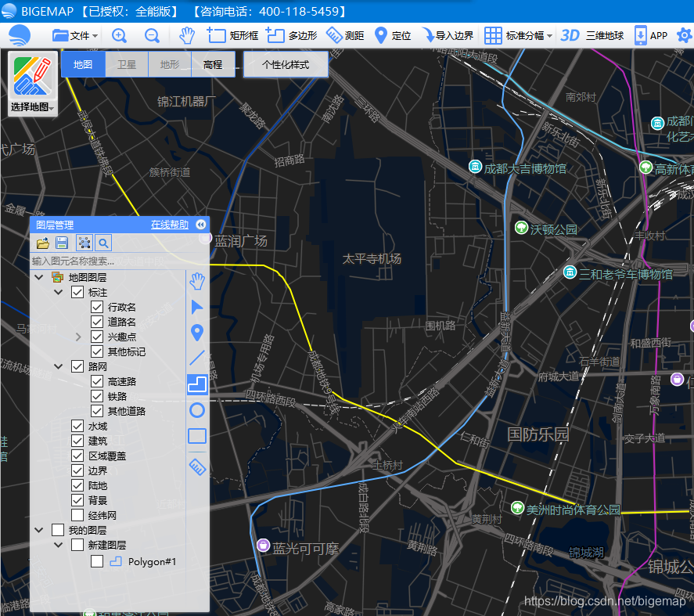Collapse the 图层管理 panel with arrow button

201,225
